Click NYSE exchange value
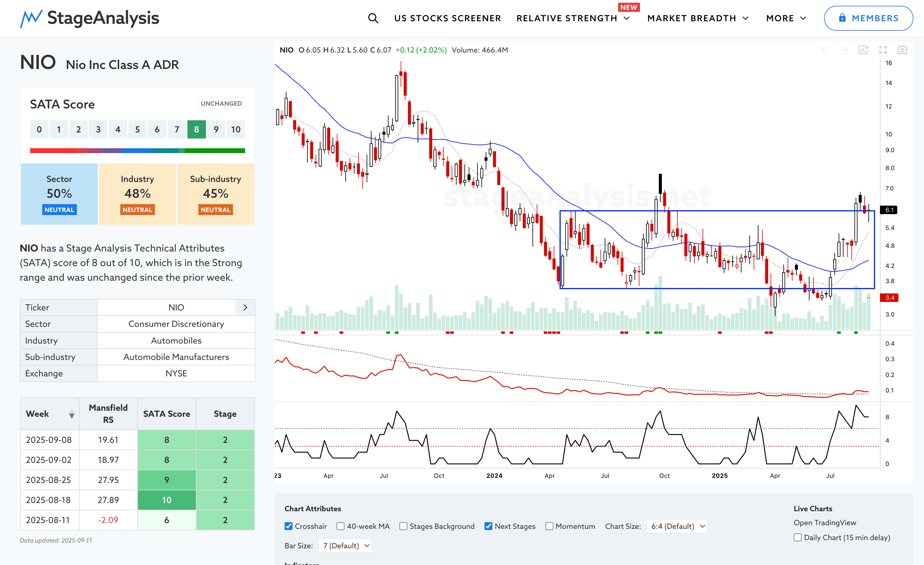The height and width of the screenshot is (565, 924). click(x=176, y=373)
